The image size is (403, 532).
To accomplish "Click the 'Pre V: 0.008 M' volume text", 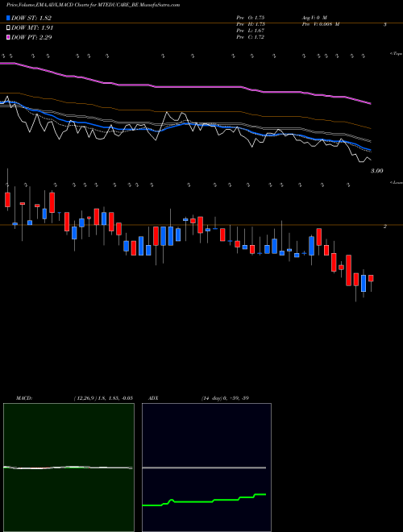I will 321,23.
